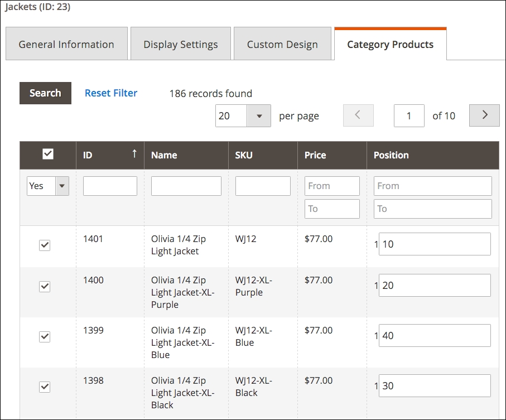506x420 pixels.
Task: Click the Name filter text field
Action: pos(186,186)
